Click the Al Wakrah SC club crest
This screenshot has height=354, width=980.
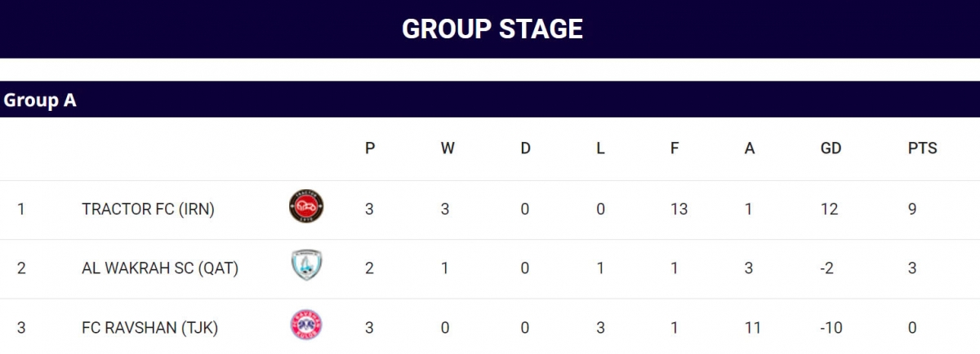307,268
